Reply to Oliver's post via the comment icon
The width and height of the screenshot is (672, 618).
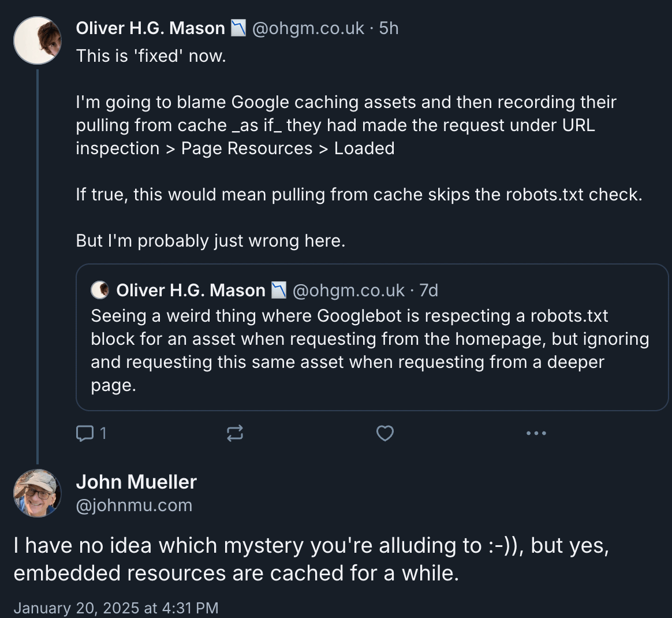click(85, 433)
